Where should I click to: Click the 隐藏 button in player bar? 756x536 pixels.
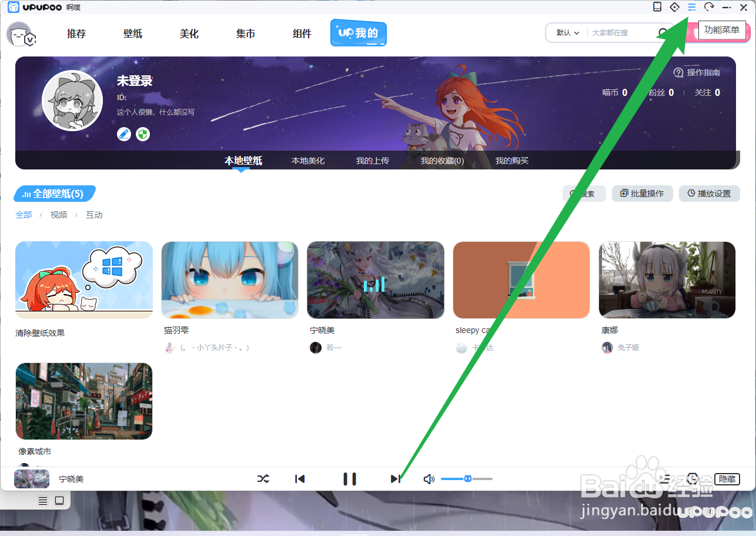coord(727,479)
